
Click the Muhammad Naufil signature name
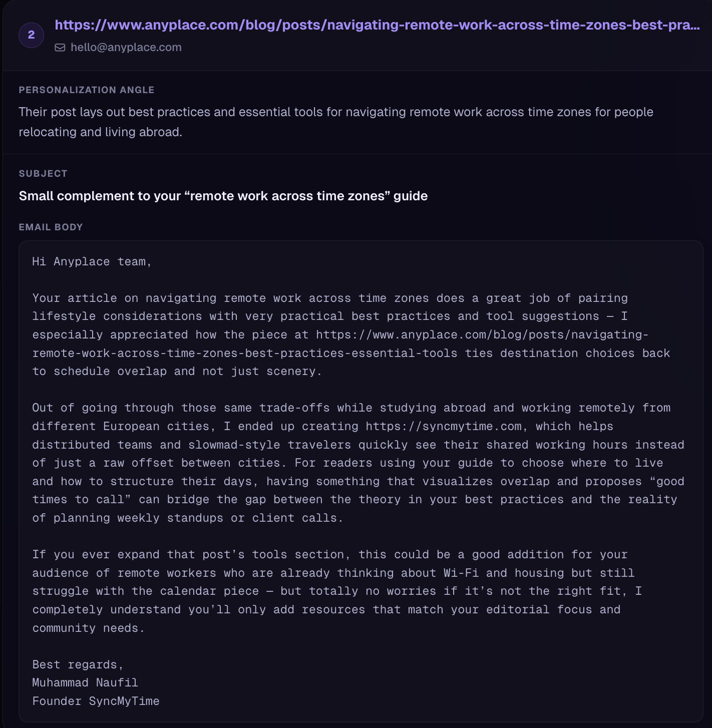pos(85,683)
